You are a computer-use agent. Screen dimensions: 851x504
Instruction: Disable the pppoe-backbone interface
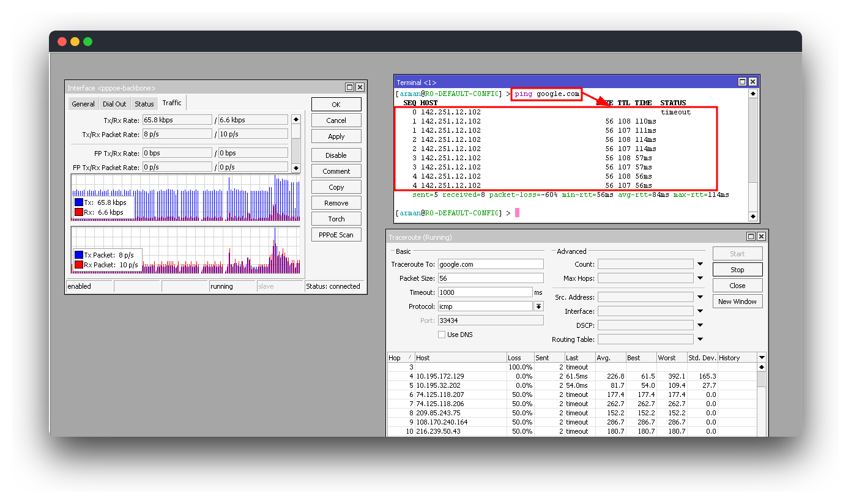(x=336, y=155)
